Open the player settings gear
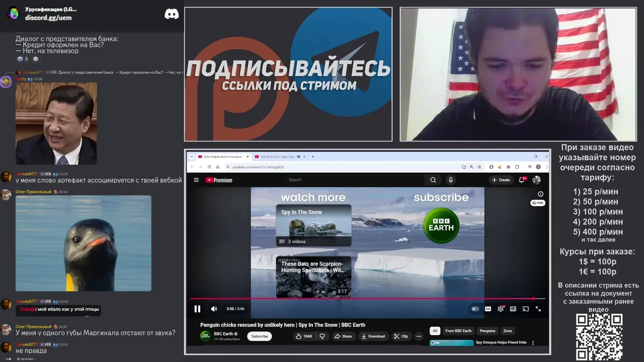The image size is (644, 362). (501, 309)
